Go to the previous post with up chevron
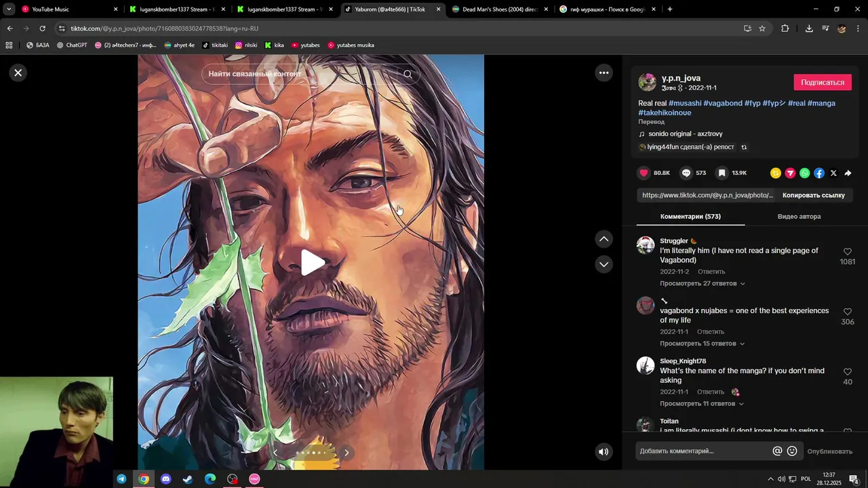Image resolution: width=868 pixels, height=488 pixels. pyautogui.click(x=604, y=239)
